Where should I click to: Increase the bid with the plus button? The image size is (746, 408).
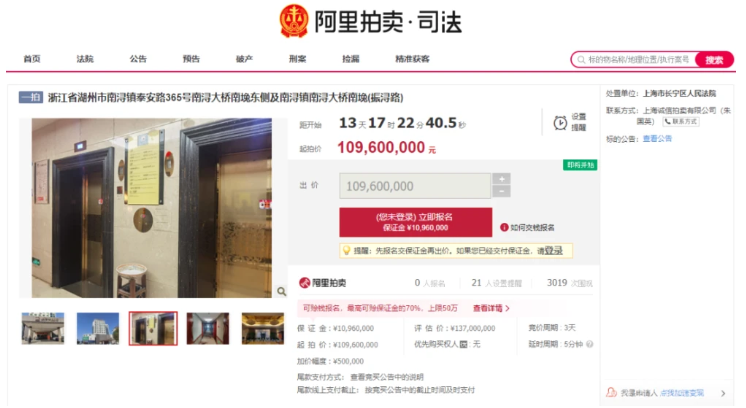pyautogui.click(x=501, y=179)
